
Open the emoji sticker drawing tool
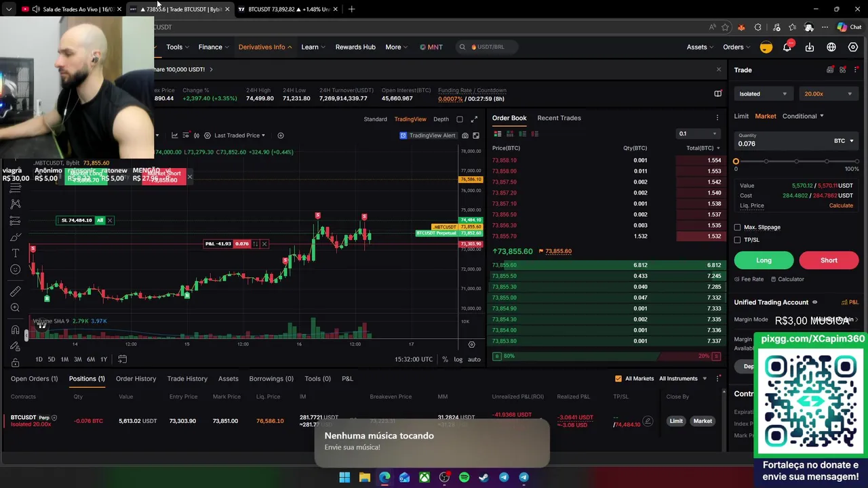pyautogui.click(x=15, y=269)
